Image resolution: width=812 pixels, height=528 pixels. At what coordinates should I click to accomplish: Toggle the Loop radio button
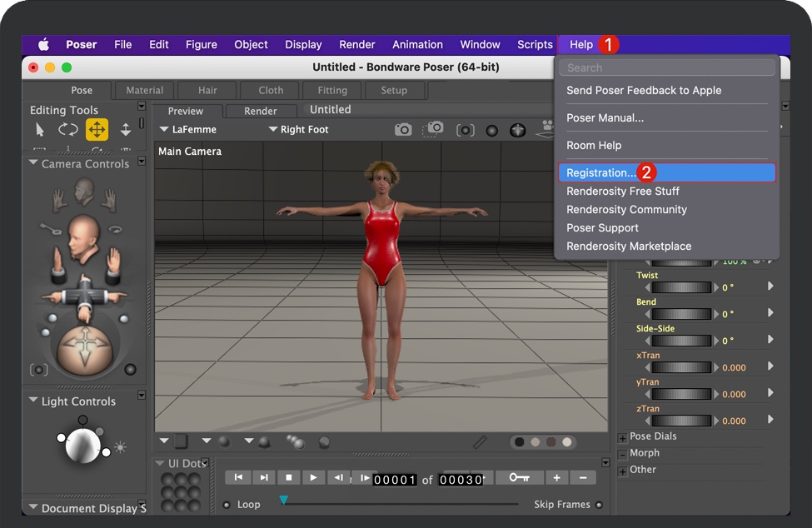(x=227, y=505)
